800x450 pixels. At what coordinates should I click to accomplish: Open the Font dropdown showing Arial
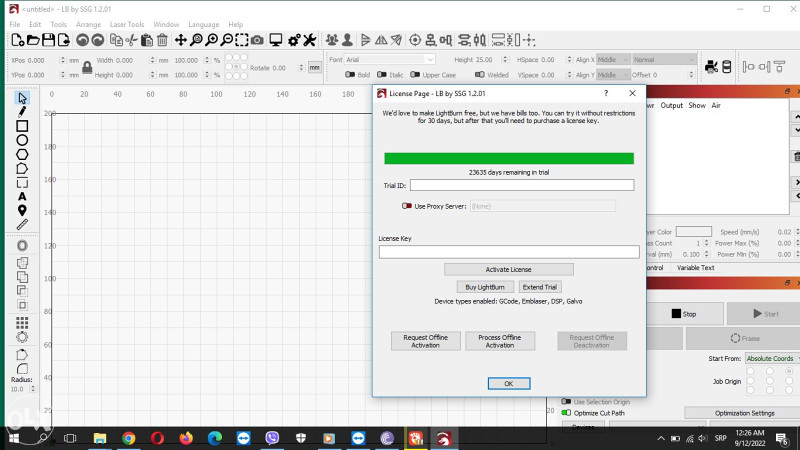(x=390, y=60)
